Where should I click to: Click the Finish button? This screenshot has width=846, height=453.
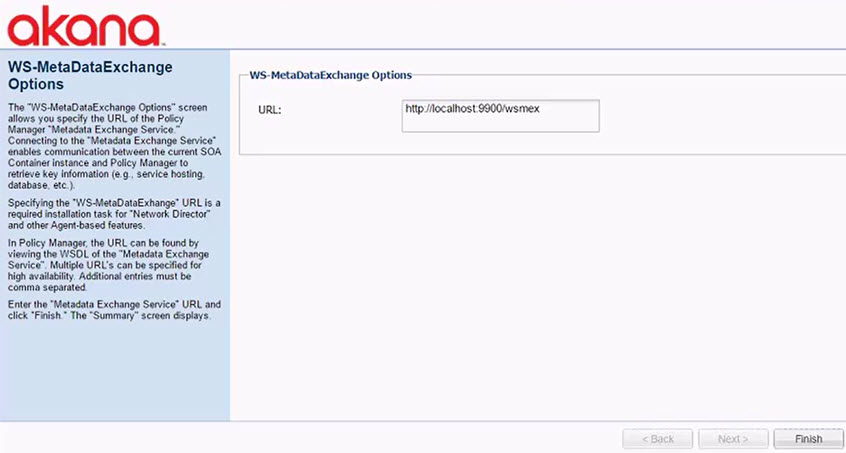[x=808, y=439]
